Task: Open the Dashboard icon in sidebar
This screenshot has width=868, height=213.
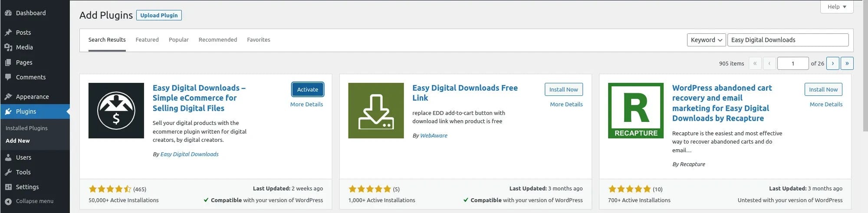Action: point(8,13)
